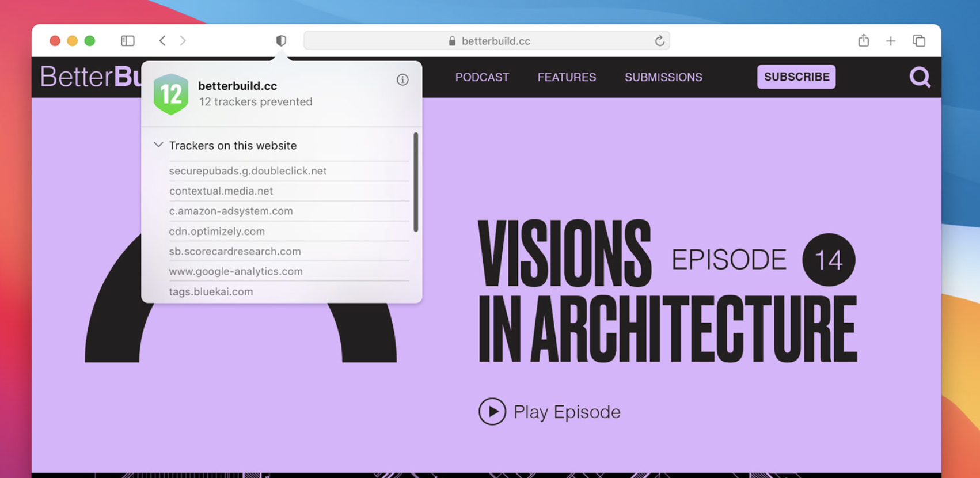Reload the betterbuild.cc page
This screenshot has width=980, height=478.
pos(660,40)
